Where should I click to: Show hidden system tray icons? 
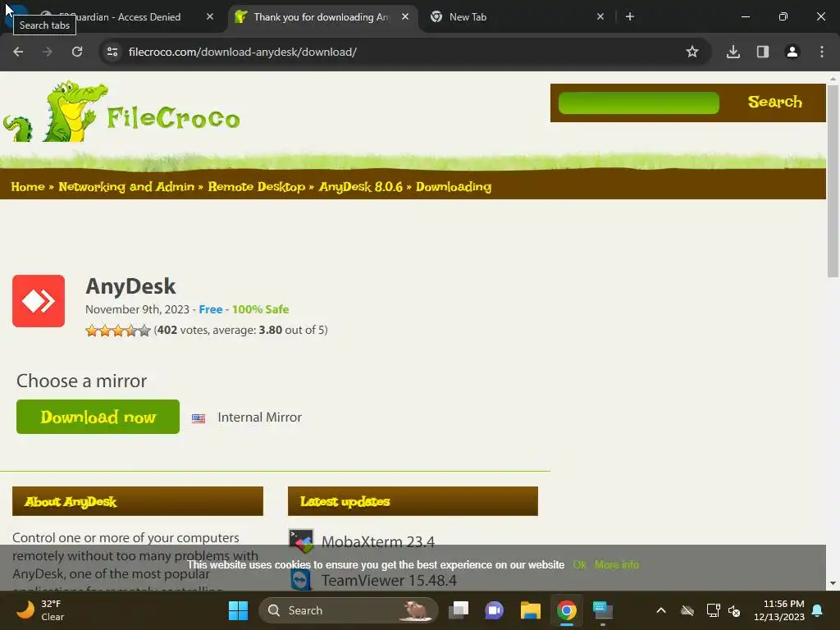tap(661, 610)
